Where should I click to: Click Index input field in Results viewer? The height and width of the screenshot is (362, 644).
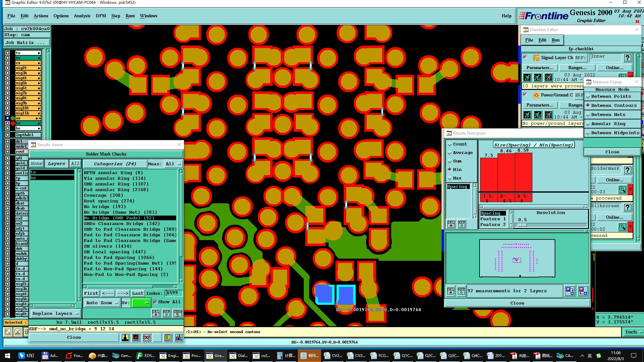click(x=174, y=293)
